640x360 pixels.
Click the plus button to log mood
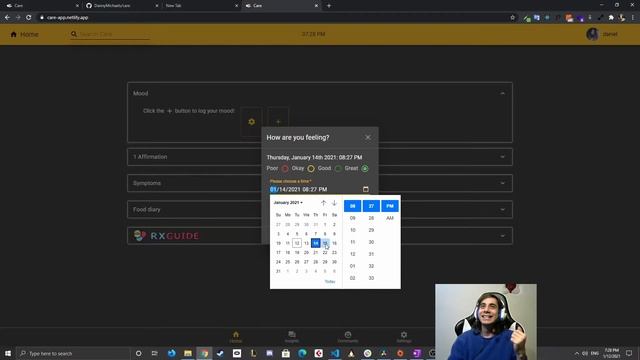pos(278,122)
